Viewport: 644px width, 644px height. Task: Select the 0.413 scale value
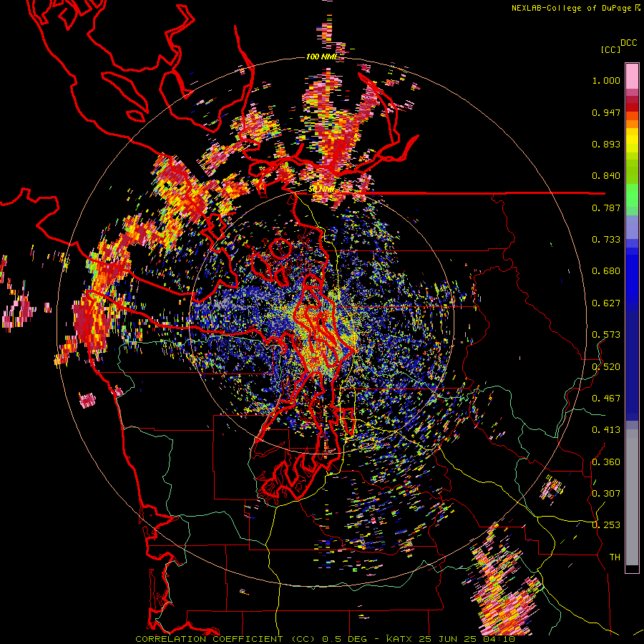click(x=606, y=430)
